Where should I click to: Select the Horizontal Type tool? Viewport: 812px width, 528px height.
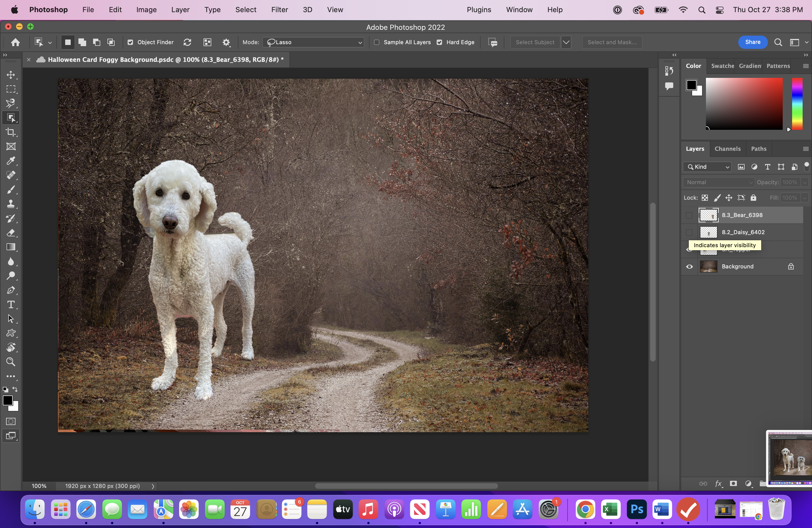11,305
